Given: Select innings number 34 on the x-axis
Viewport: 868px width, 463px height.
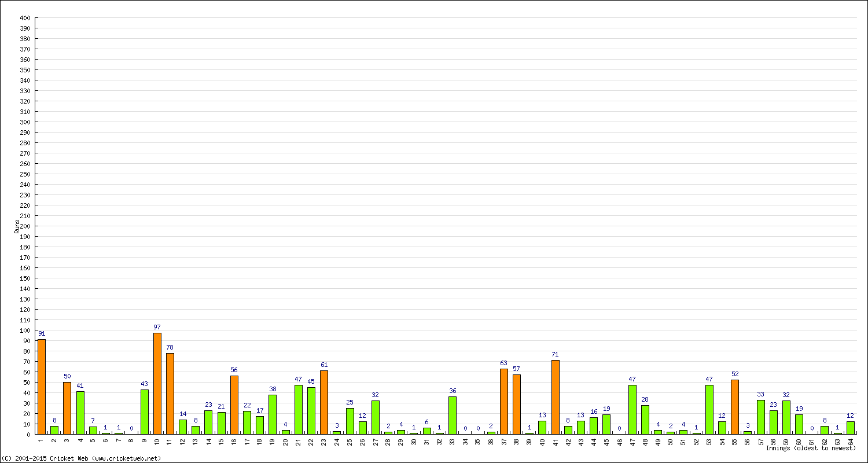Looking at the screenshot, I should click(x=465, y=441).
